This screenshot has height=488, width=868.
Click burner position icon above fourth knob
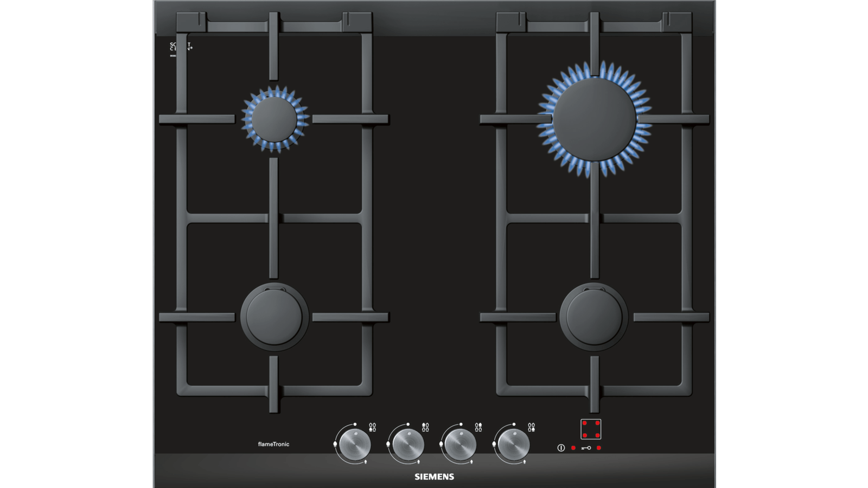531,427
